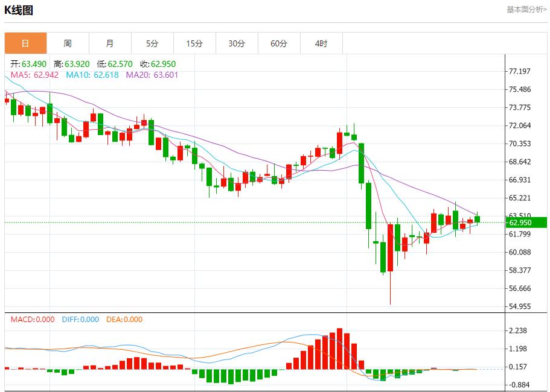
Task: Select the 日 daily chart tab
Action: (x=25, y=43)
